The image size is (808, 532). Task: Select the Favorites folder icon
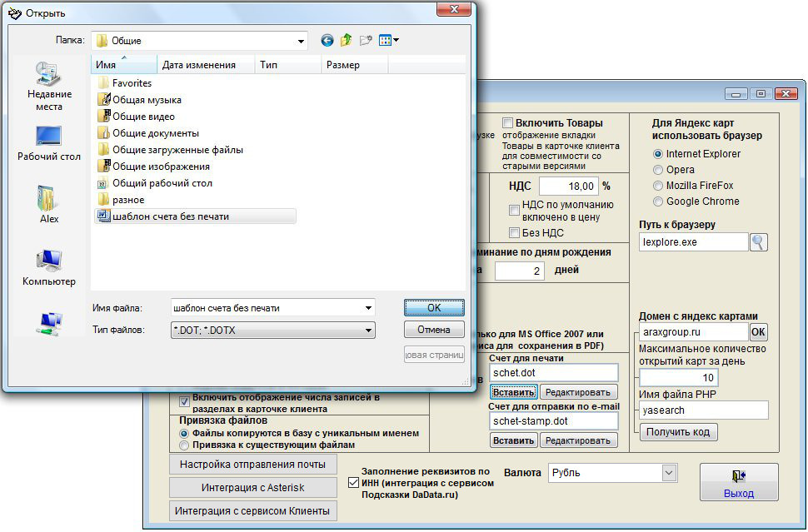pyautogui.click(x=103, y=83)
